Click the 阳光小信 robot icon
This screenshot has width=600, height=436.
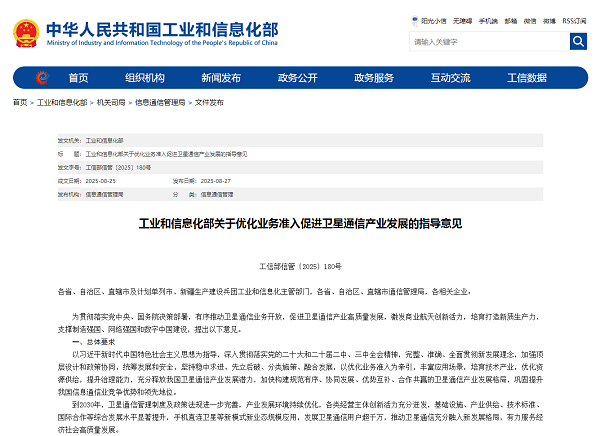415,21
